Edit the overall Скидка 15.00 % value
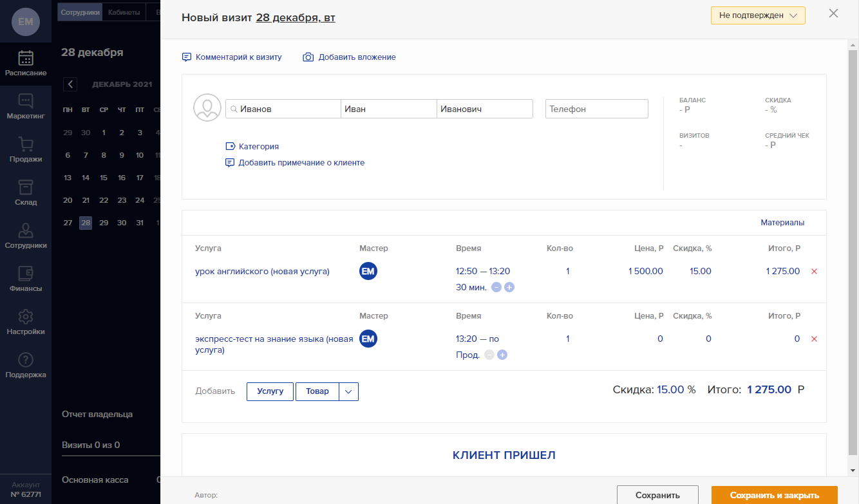This screenshot has height=504, width=859. tap(676, 389)
